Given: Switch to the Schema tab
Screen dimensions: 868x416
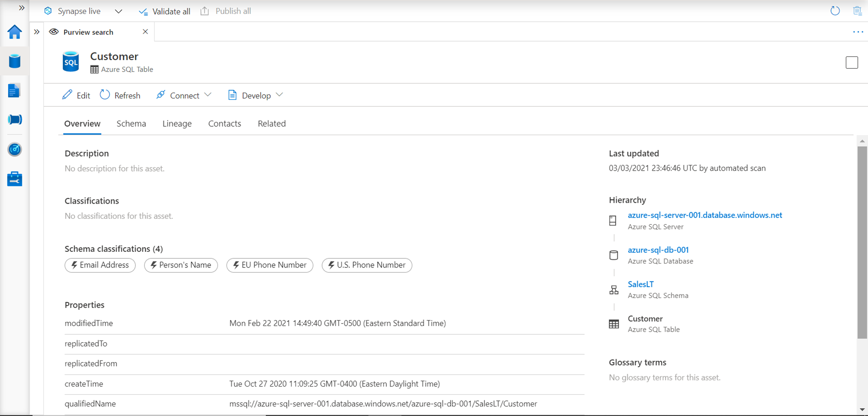Looking at the screenshot, I should [x=132, y=124].
